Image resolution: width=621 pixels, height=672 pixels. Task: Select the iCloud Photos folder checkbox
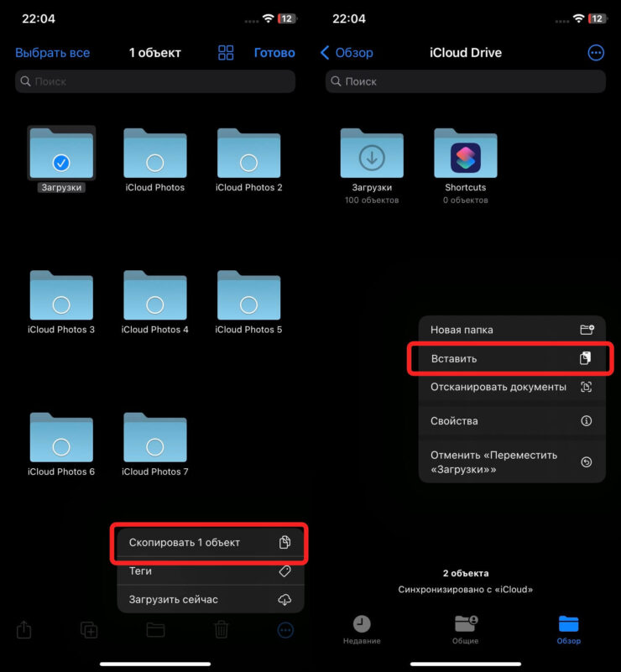point(155,162)
